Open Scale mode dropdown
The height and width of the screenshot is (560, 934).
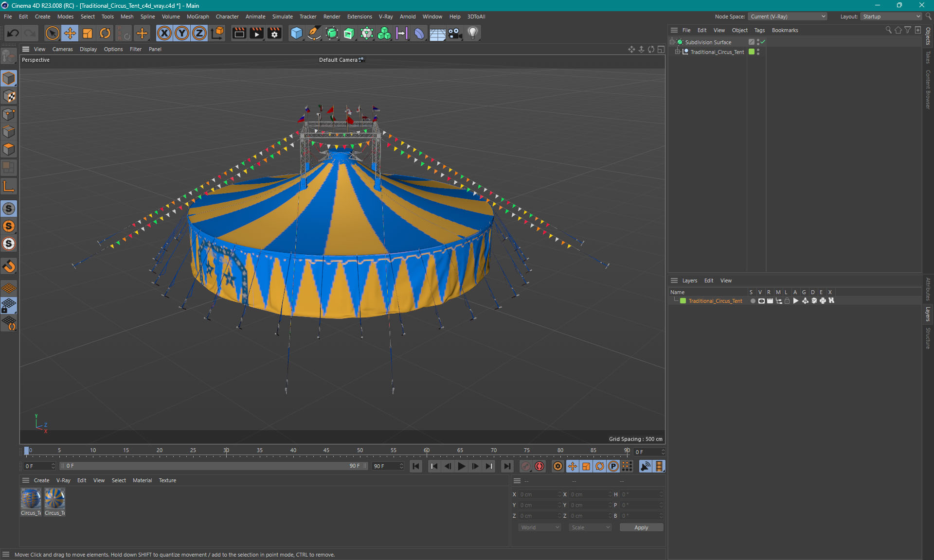pos(590,527)
